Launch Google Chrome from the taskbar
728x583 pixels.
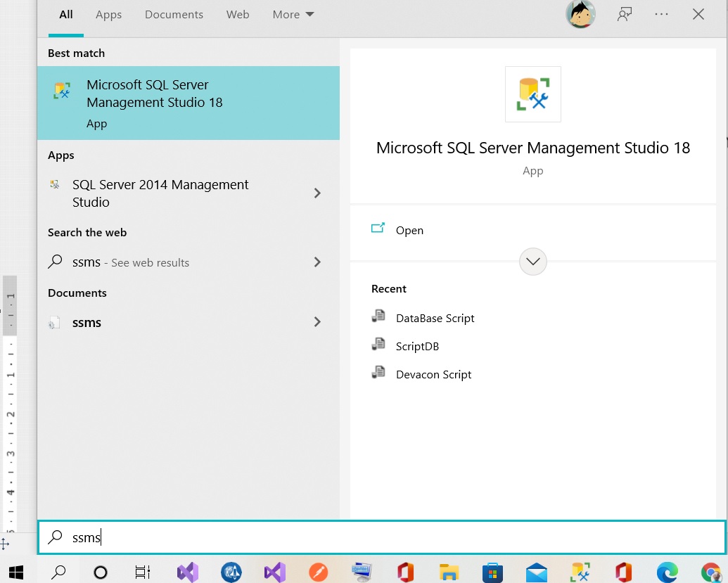pos(711,572)
